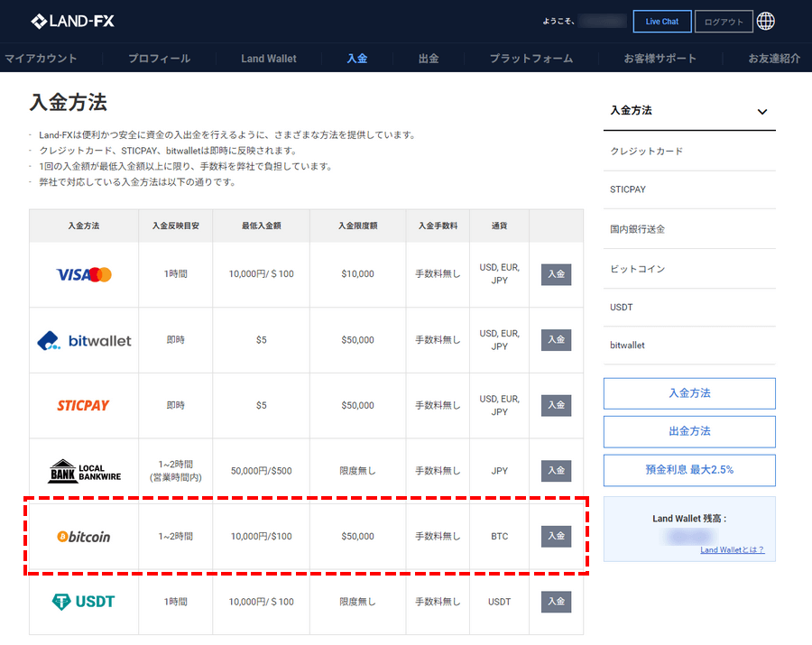The width and height of the screenshot is (812, 645).
Task: Open the プロフィール menu
Action: (160, 59)
